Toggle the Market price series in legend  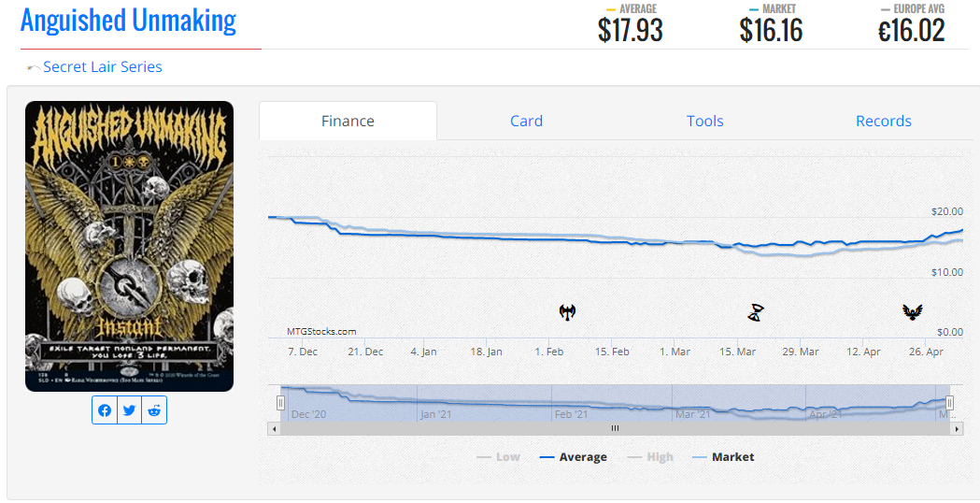point(723,457)
